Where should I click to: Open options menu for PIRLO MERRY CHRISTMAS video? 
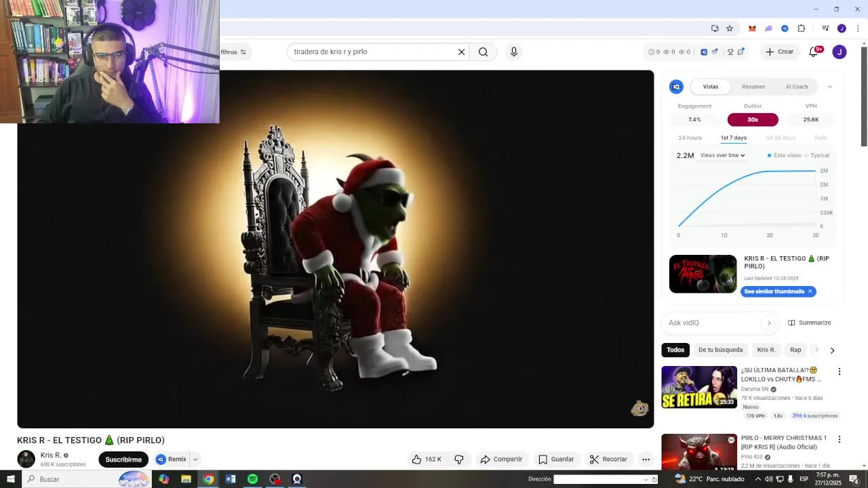(x=839, y=439)
